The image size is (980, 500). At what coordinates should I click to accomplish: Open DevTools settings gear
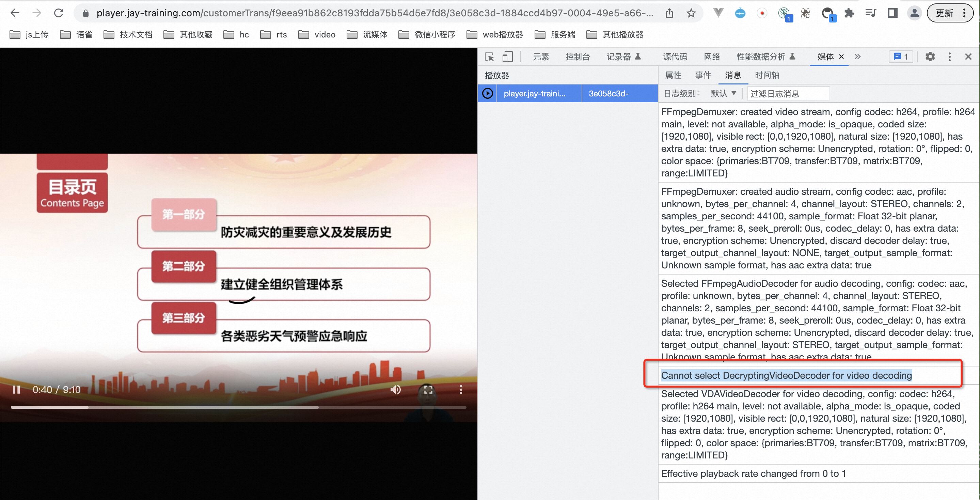coord(930,57)
